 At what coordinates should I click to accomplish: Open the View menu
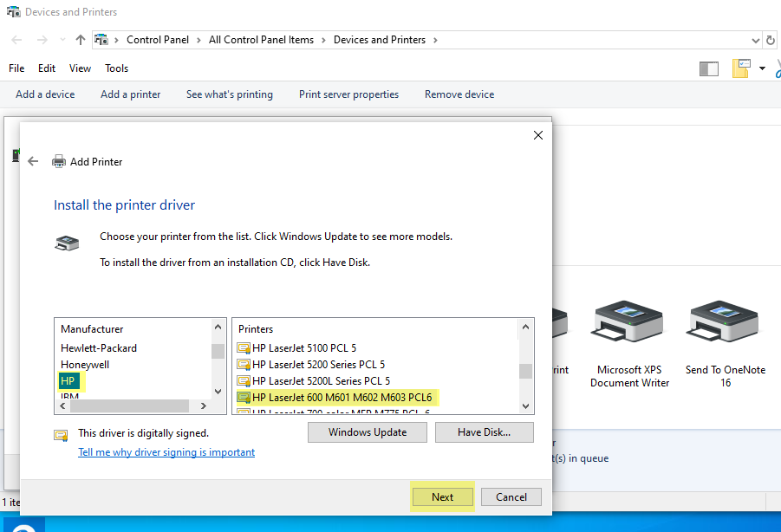click(x=81, y=68)
